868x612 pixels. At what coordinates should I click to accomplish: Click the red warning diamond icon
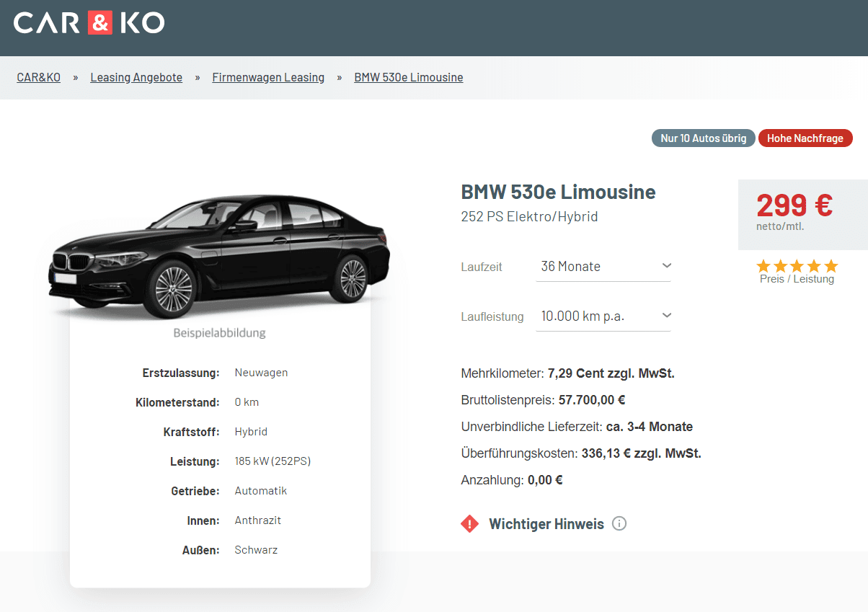[x=469, y=524]
